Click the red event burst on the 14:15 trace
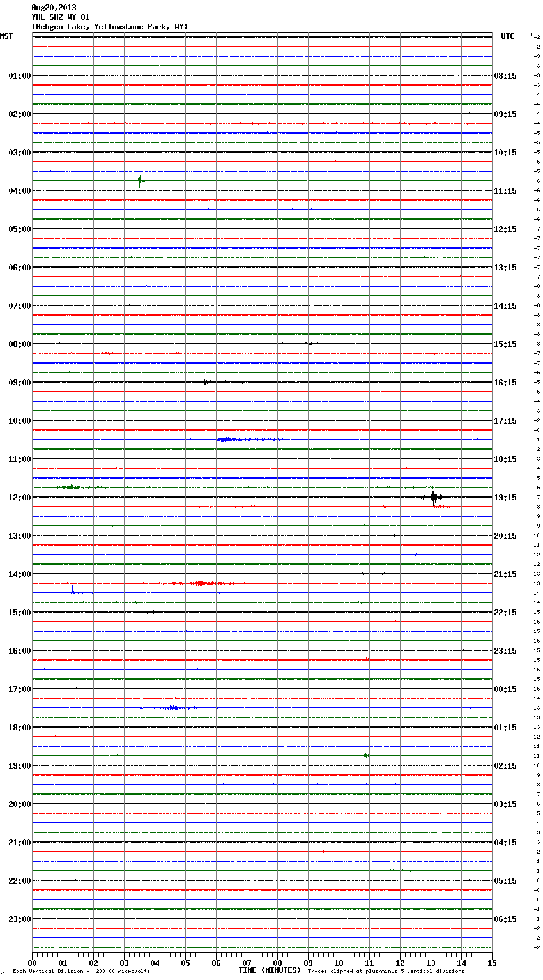 201,583
